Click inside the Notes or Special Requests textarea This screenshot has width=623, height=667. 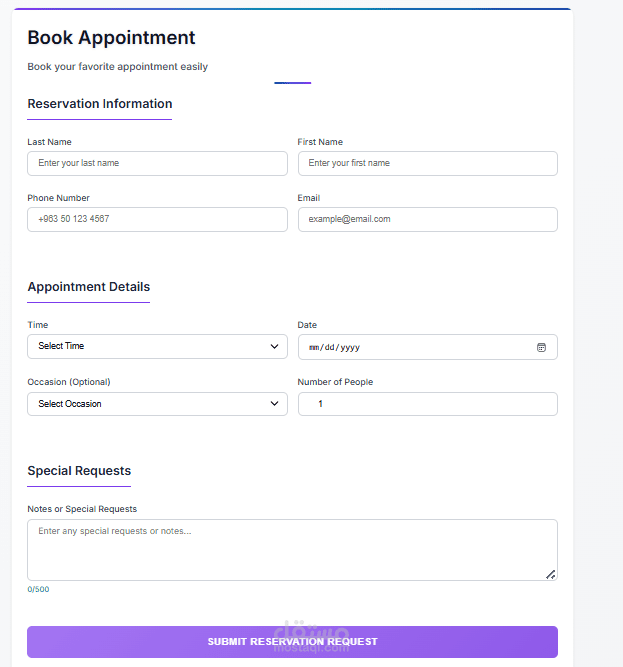pos(292,549)
